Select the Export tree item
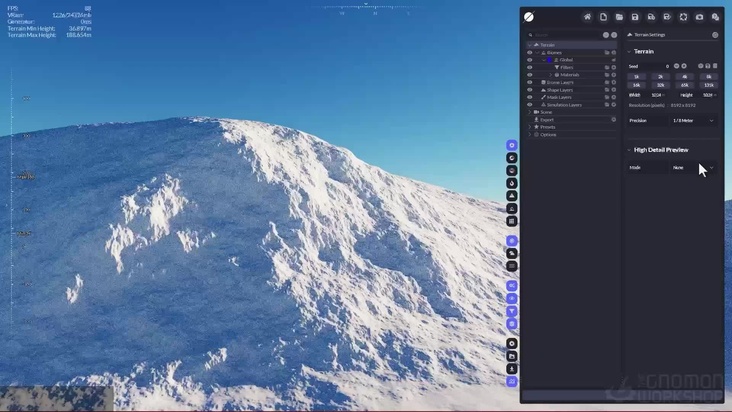Viewport: 732px width, 412px height. coord(547,120)
